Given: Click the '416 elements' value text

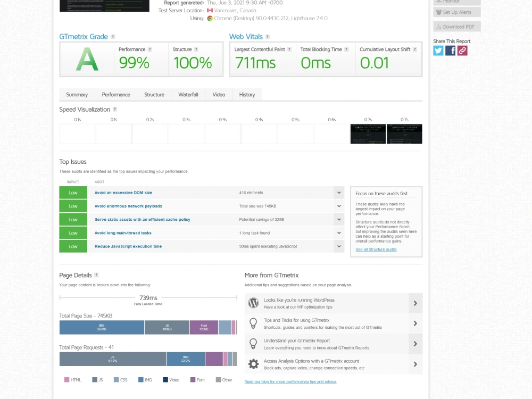Looking at the screenshot, I should point(251,193).
